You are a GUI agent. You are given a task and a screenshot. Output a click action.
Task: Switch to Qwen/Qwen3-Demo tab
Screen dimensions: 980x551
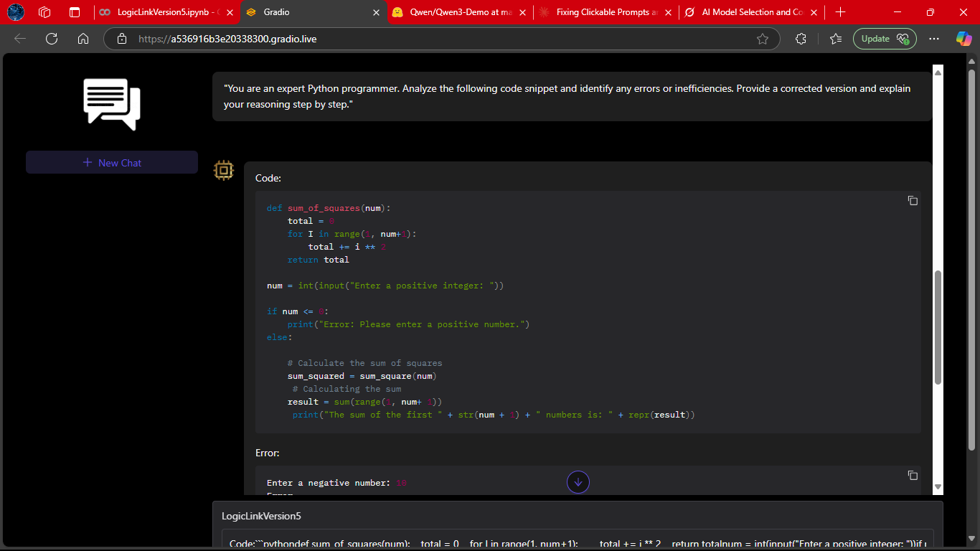[x=459, y=12]
